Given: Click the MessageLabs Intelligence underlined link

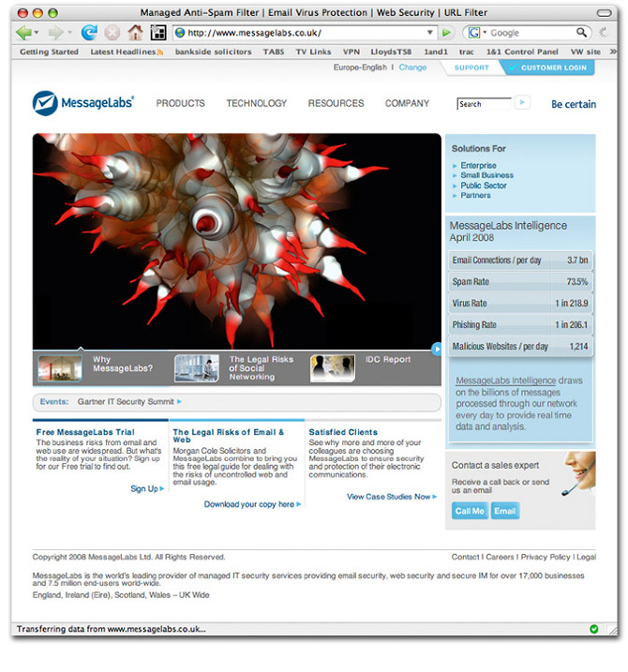Looking at the screenshot, I should click(505, 381).
